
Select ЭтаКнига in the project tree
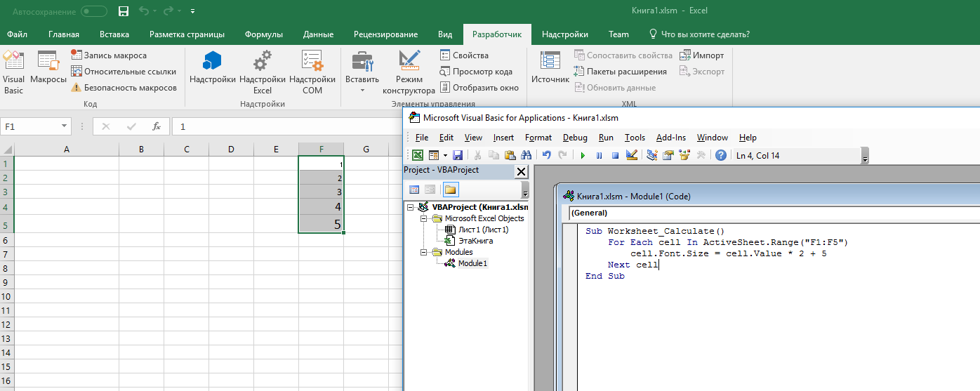475,241
